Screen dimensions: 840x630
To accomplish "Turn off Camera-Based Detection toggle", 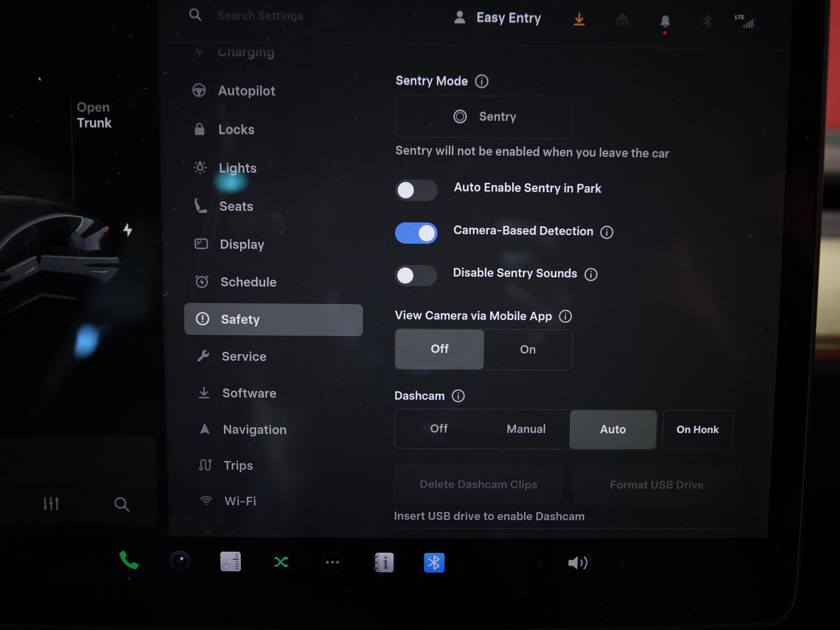I will [x=416, y=233].
